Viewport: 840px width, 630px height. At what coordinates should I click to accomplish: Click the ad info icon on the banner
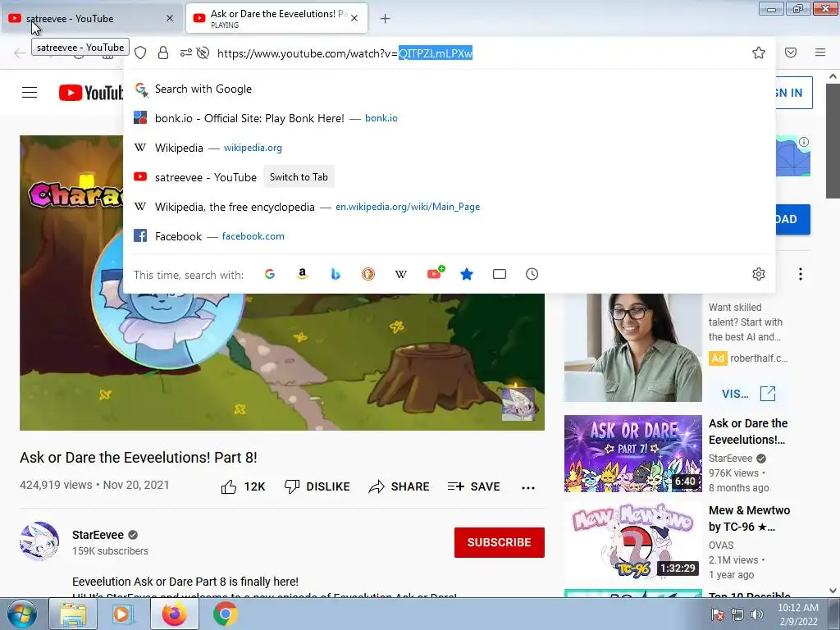tap(804, 142)
